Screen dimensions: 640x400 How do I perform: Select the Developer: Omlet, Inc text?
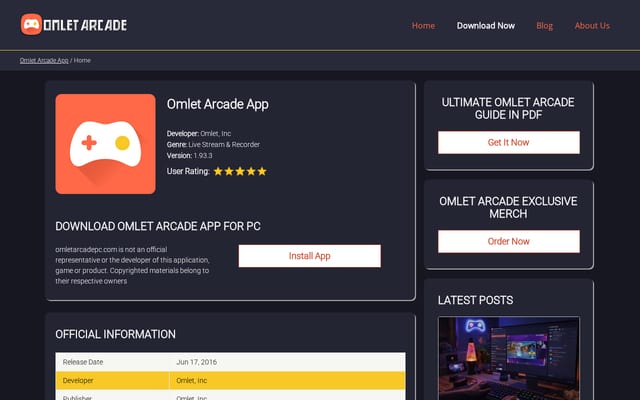pos(199,133)
